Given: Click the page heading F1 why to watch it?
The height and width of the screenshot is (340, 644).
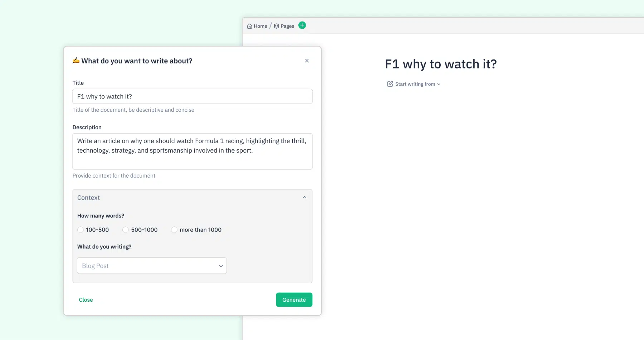Looking at the screenshot, I should [441, 64].
